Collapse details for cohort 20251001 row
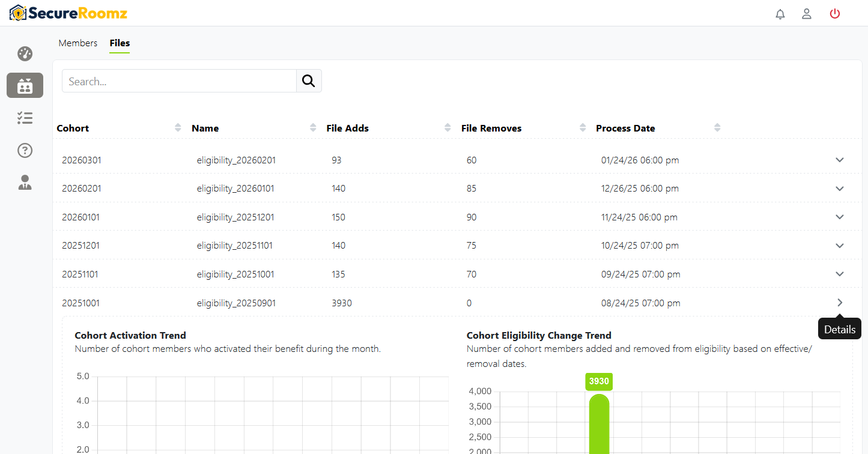Image resolution: width=868 pixels, height=454 pixels. coord(840,303)
